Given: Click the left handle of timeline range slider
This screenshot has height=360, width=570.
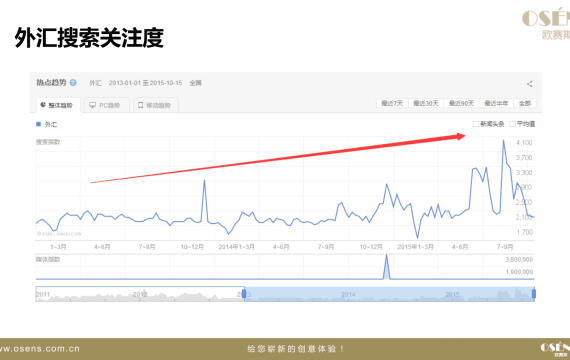Looking at the screenshot, I should 244,294.
